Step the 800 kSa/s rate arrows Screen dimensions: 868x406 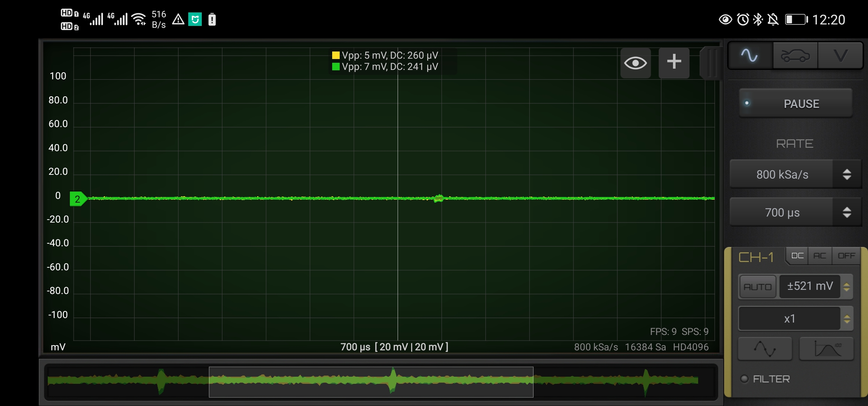pyautogui.click(x=847, y=174)
